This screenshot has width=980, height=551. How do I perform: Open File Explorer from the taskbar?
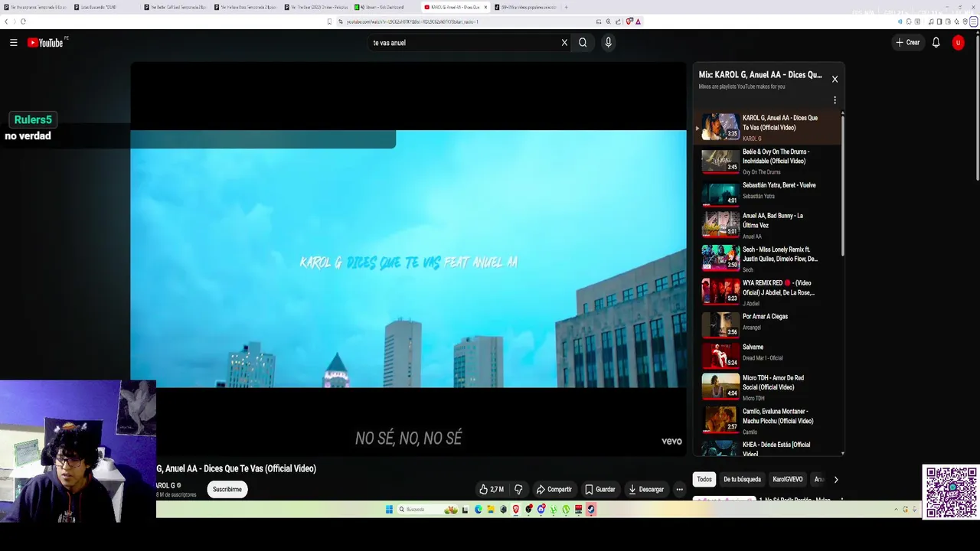point(491,510)
